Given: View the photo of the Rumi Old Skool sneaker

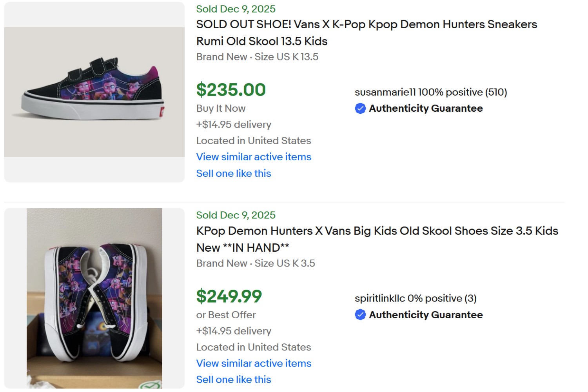Looking at the screenshot, I should [x=94, y=92].
